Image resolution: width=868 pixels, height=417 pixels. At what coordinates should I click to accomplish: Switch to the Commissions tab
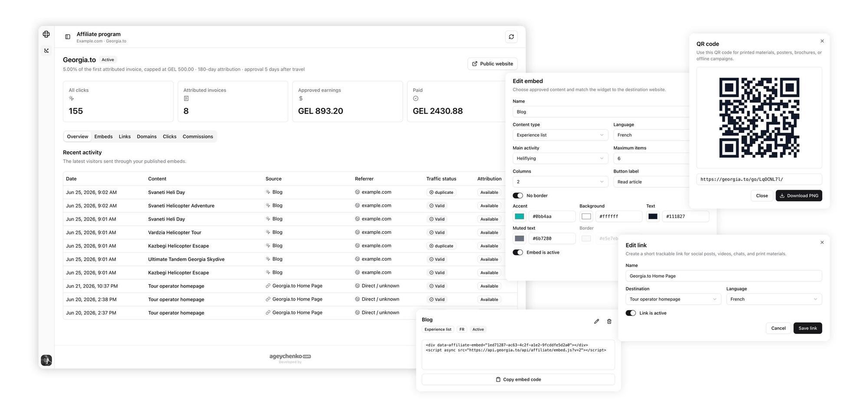click(x=198, y=137)
